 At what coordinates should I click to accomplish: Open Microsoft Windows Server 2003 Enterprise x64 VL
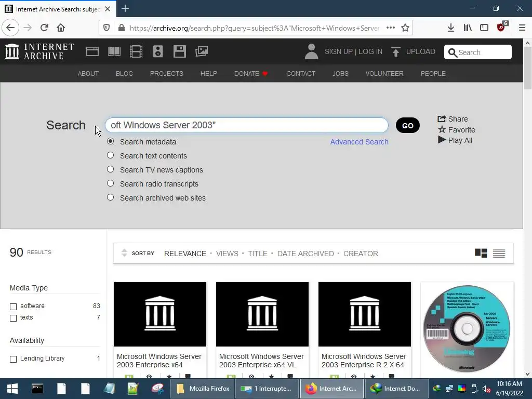261,361
